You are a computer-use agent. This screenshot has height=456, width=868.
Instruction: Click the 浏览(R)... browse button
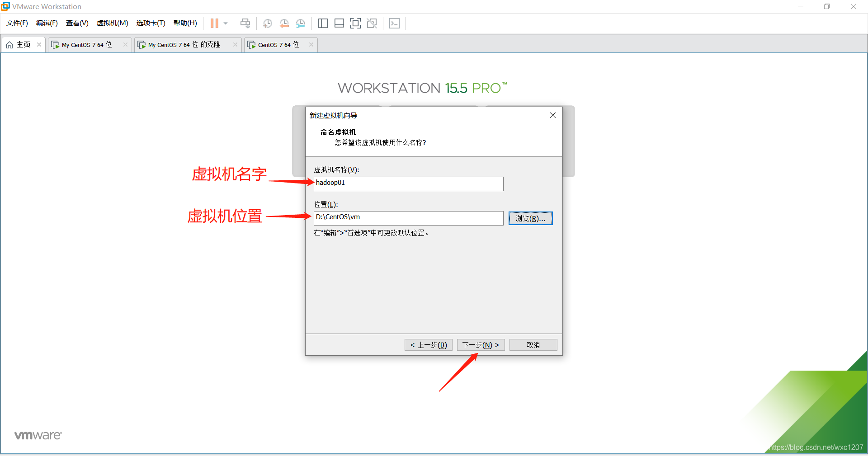531,218
